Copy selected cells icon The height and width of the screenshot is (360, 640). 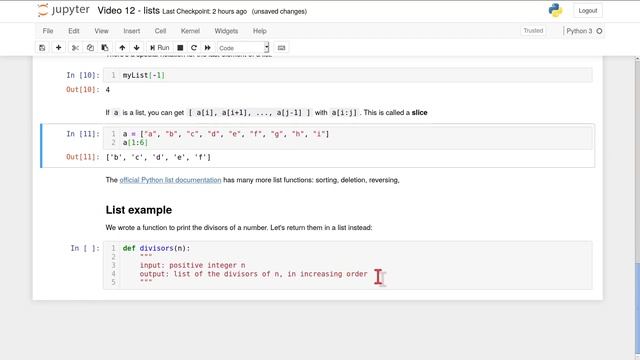tap(90, 48)
